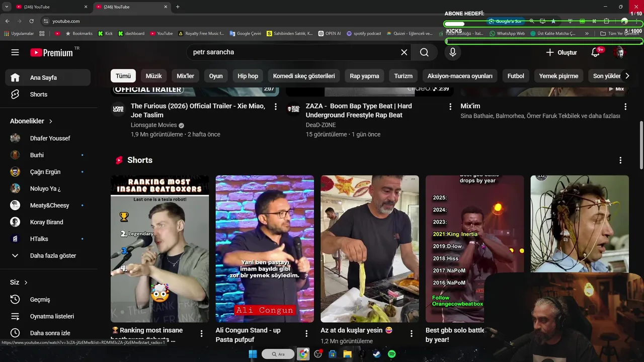Image resolution: width=644 pixels, height=362 pixels.
Task: Open the Çağrı Ergün channel
Action: pyautogui.click(x=48, y=172)
